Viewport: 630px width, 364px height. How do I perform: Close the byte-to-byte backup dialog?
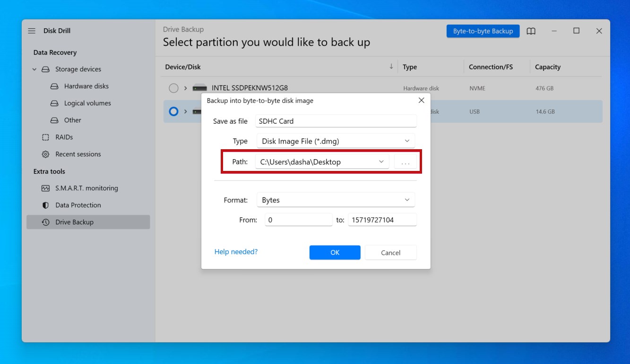pyautogui.click(x=421, y=101)
